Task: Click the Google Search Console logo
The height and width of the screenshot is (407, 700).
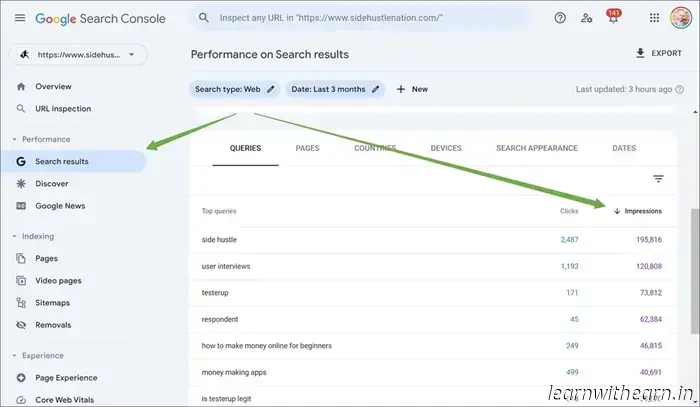Action: [x=100, y=19]
